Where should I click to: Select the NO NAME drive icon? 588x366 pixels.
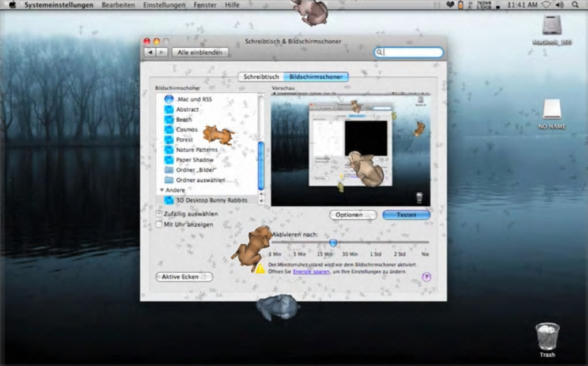point(552,109)
